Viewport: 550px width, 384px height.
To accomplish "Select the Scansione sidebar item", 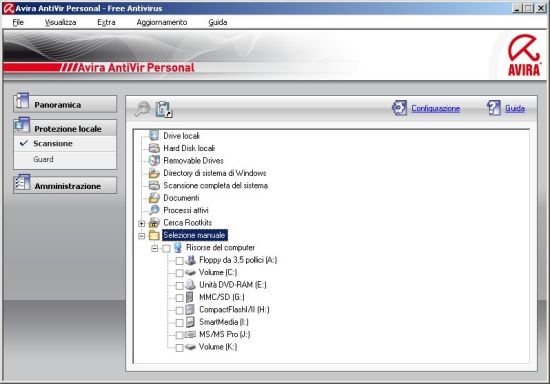I will [x=65, y=143].
